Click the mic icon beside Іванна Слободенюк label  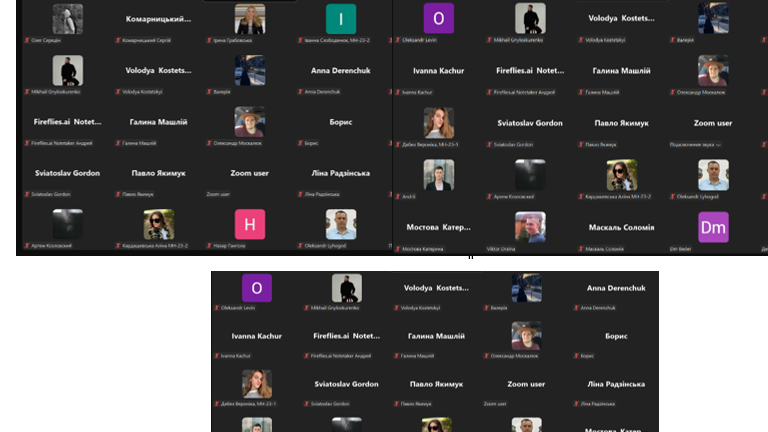click(x=299, y=40)
